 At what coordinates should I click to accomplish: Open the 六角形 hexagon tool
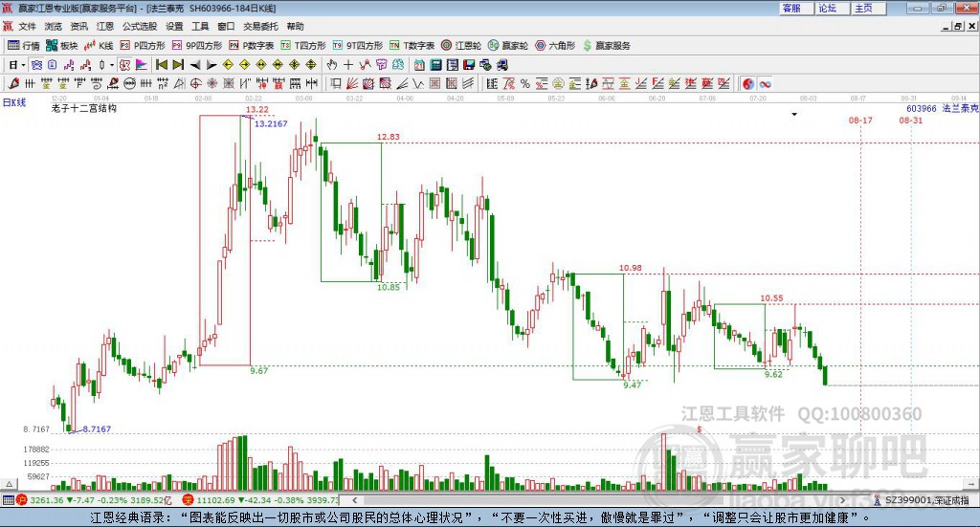[x=555, y=46]
